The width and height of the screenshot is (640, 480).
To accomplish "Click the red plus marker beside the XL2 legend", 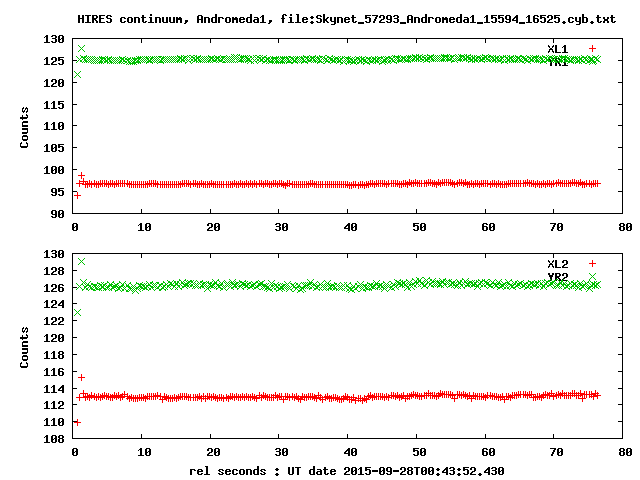I will coord(592,264).
